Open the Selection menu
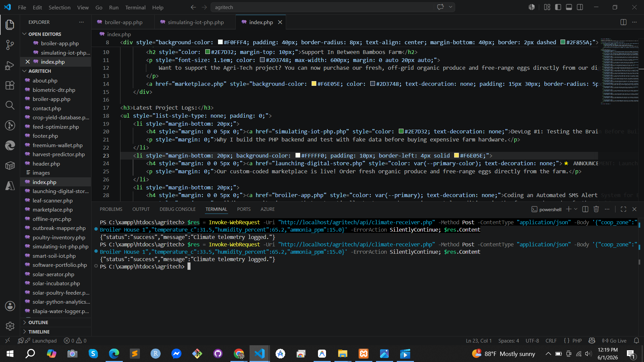This screenshot has height=362, width=644. pos(59,7)
